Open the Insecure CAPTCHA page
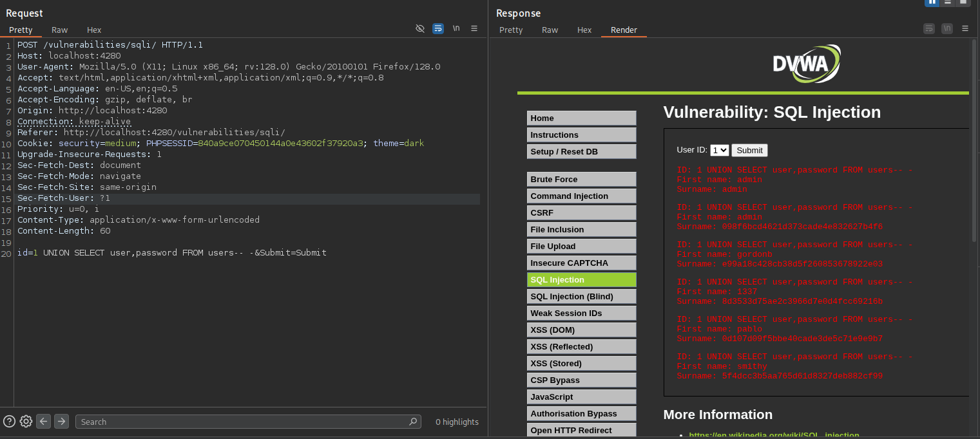The height and width of the screenshot is (439, 980). coord(582,263)
